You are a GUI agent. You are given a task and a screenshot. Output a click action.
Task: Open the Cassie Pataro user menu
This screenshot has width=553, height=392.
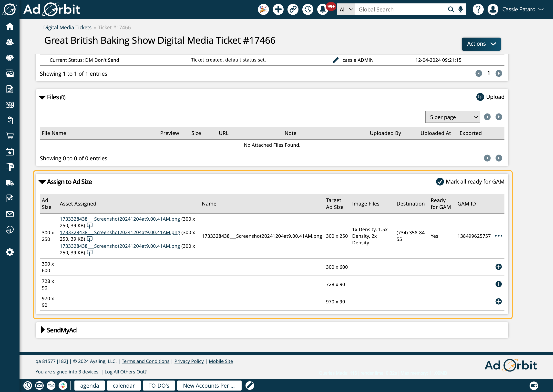(x=523, y=10)
